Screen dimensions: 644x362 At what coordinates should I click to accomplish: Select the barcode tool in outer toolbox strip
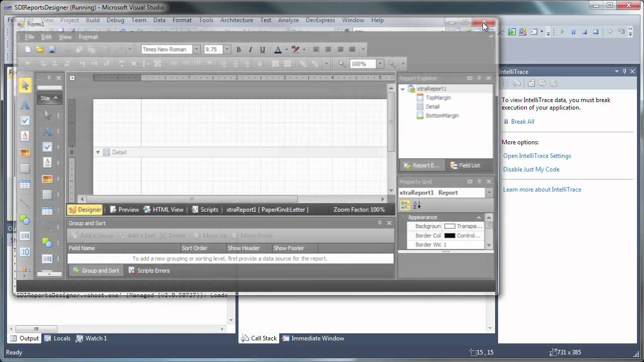pyautogui.click(x=25, y=236)
